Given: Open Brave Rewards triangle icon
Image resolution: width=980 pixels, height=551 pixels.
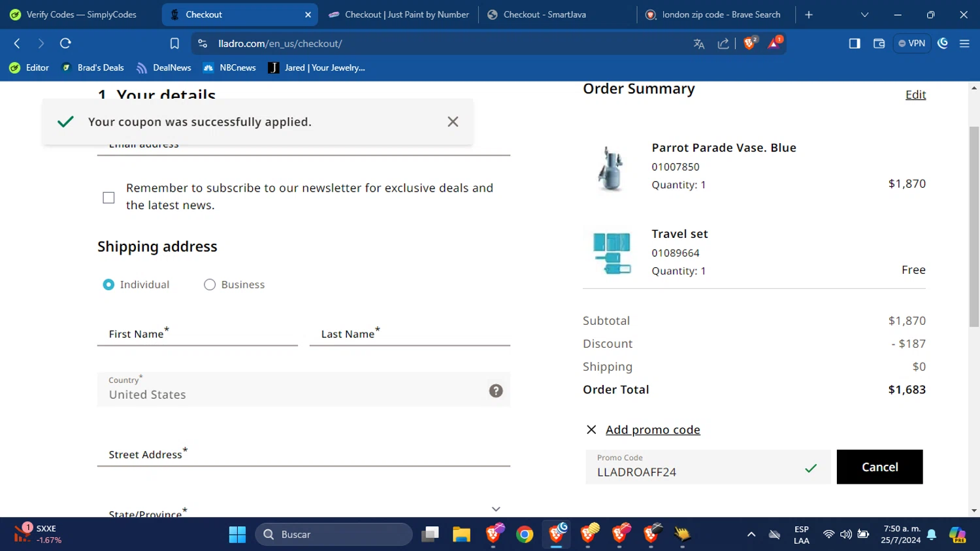Looking at the screenshot, I should (x=774, y=43).
